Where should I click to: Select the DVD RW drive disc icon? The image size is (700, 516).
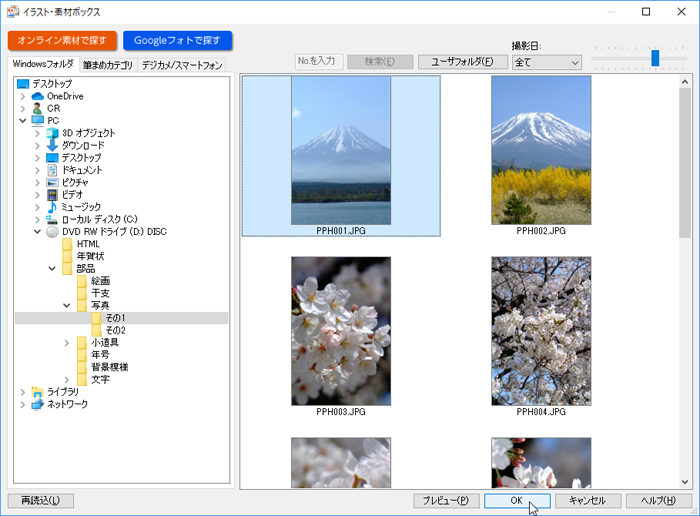point(53,231)
